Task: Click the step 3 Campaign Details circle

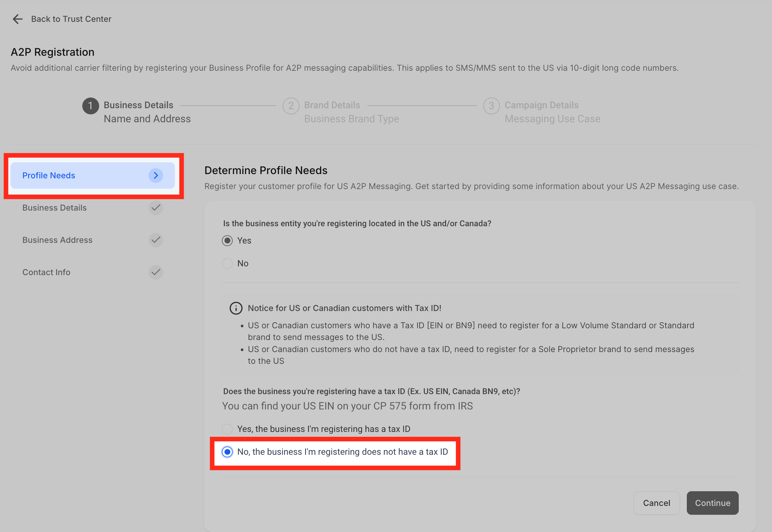Action: click(491, 106)
